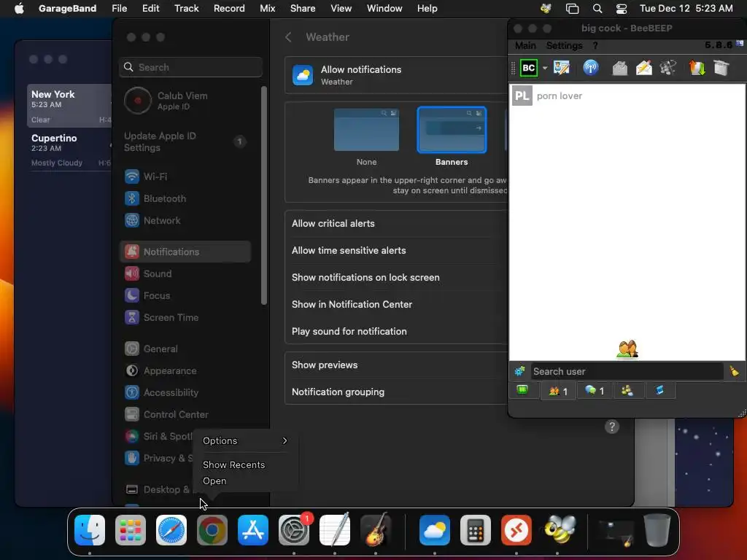The width and height of the screenshot is (747, 560).
Task: Open file transfer icon with orange and green arrows
Action: pos(697,68)
